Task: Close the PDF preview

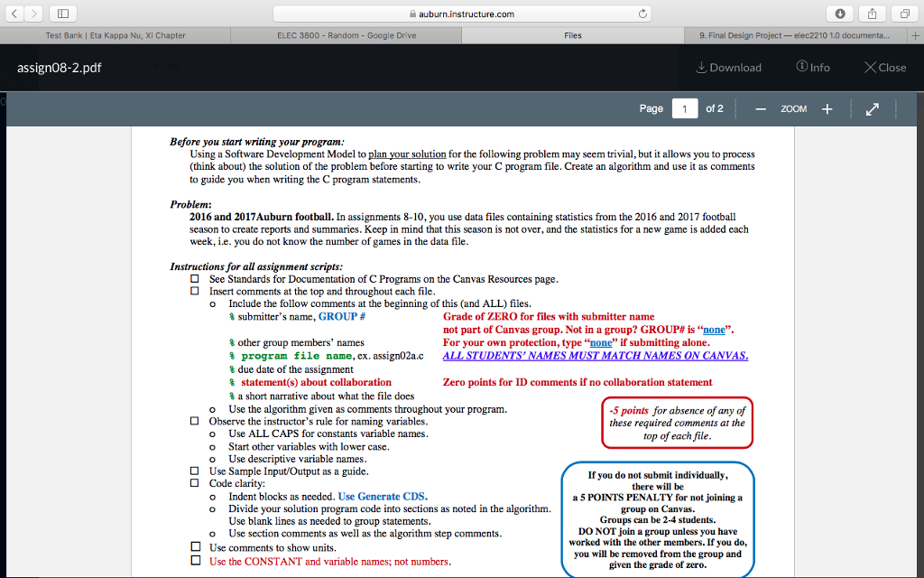Action: click(885, 67)
